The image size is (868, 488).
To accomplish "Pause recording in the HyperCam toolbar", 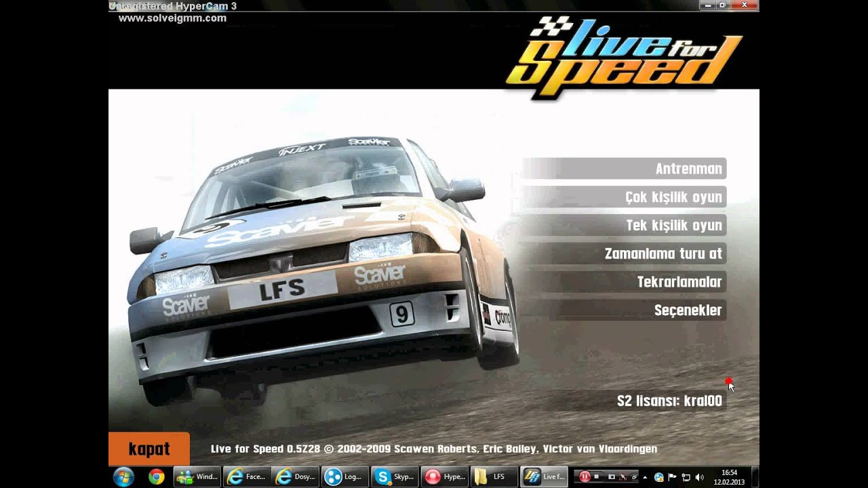I will 585,477.
